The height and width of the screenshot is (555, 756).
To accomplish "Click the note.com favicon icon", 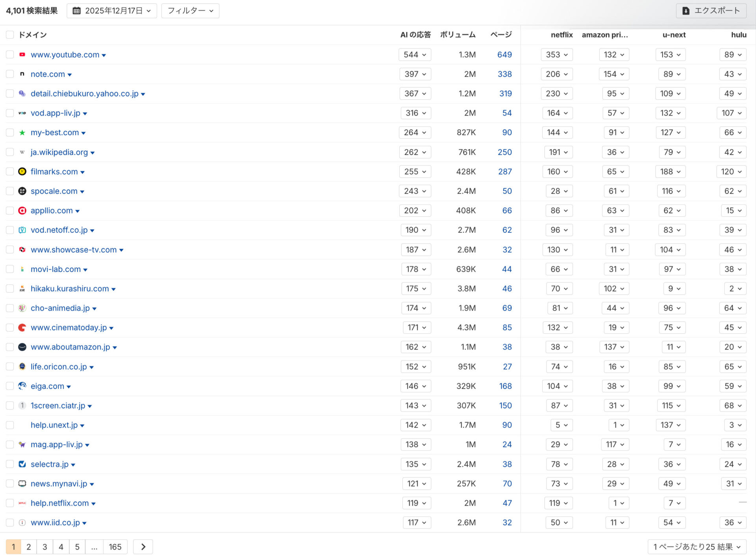I will (x=22, y=74).
